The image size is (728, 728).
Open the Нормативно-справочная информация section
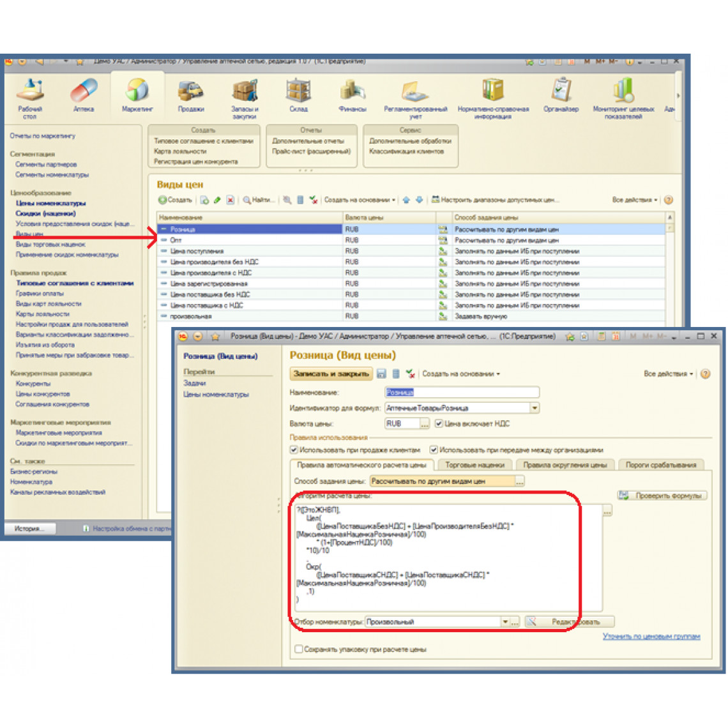[x=493, y=98]
